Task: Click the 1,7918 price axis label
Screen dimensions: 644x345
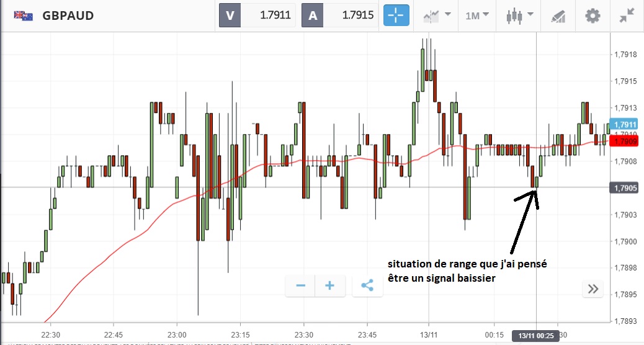Action: pos(625,55)
